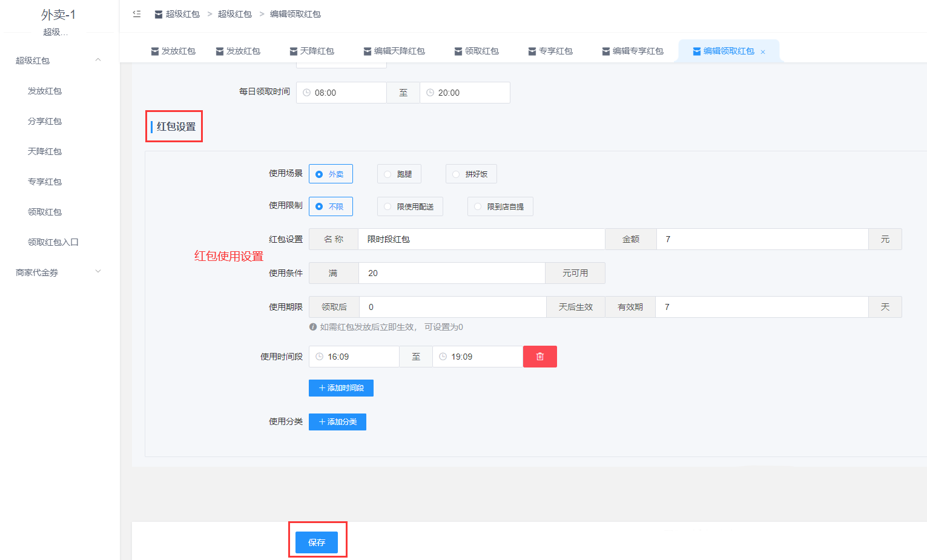This screenshot has width=927, height=560.
Task: Switch to the 专享红包 tab
Action: tap(550, 51)
